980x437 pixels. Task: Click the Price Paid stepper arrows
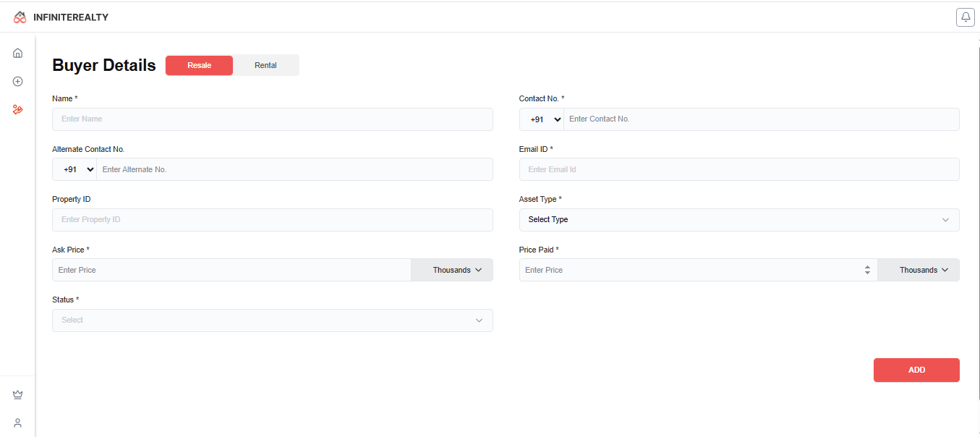tap(867, 270)
